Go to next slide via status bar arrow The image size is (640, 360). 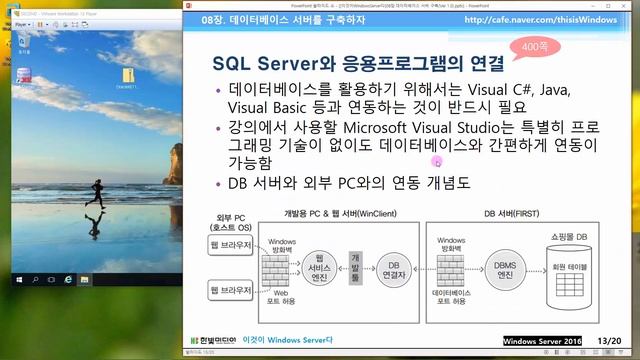567,352
